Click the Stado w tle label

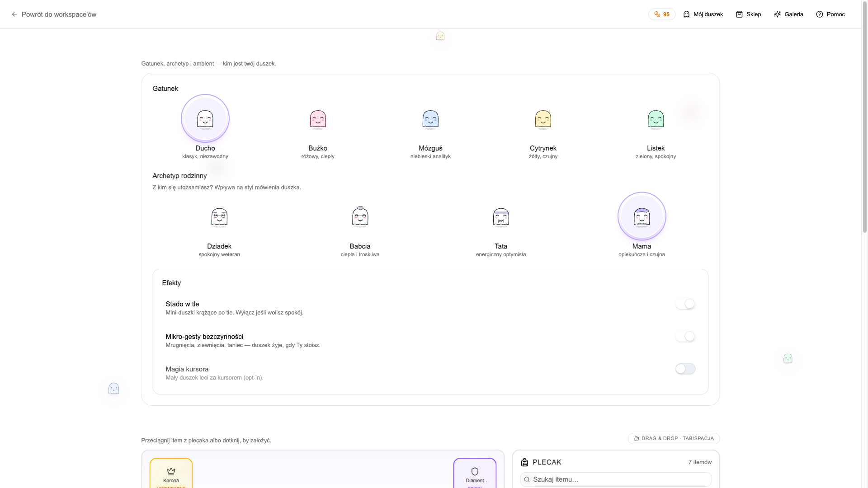pos(182,304)
